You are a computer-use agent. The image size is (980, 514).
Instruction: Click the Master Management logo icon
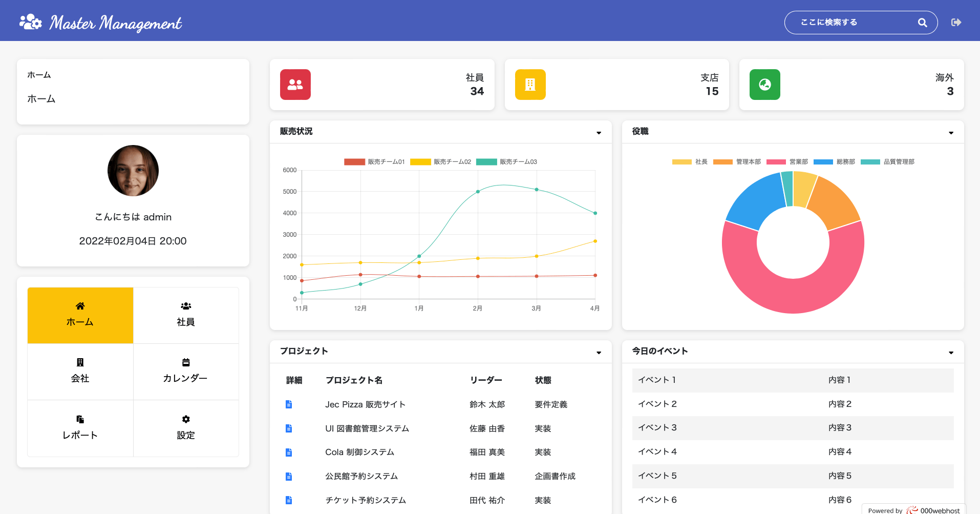pos(30,22)
